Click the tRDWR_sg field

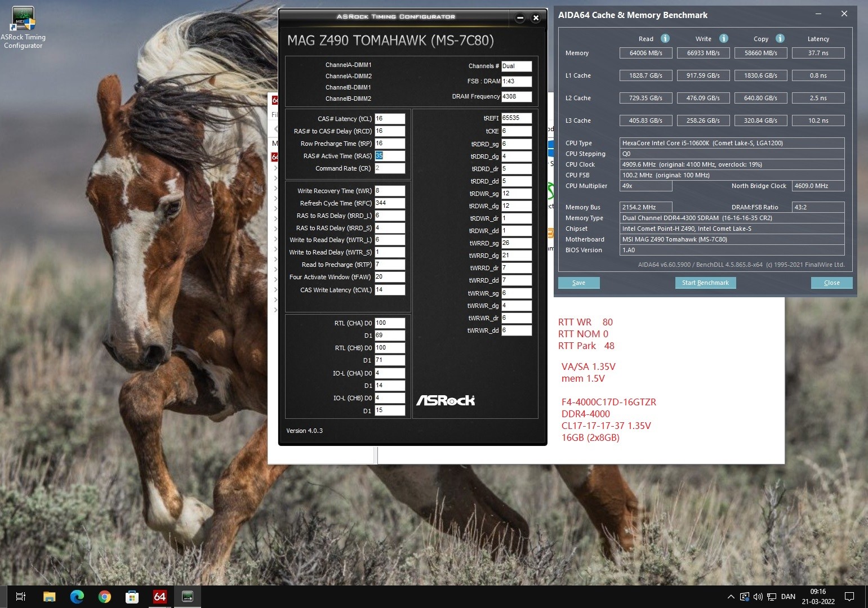tap(517, 194)
